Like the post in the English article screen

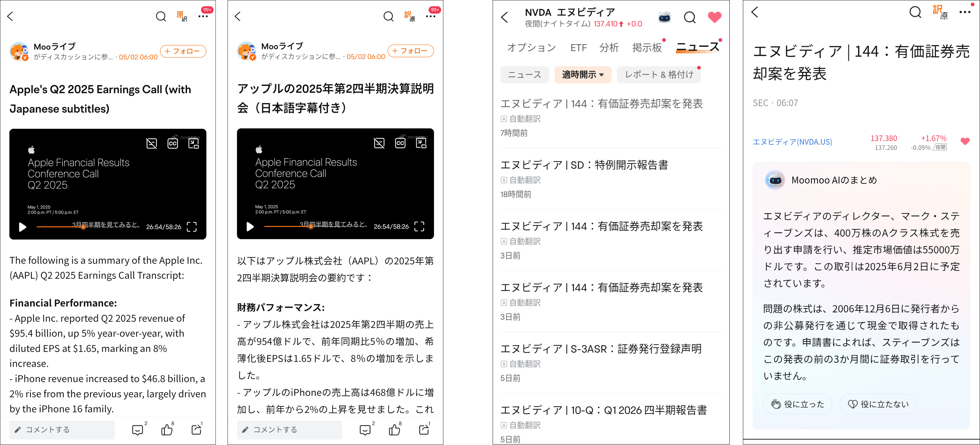(x=167, y=430)
